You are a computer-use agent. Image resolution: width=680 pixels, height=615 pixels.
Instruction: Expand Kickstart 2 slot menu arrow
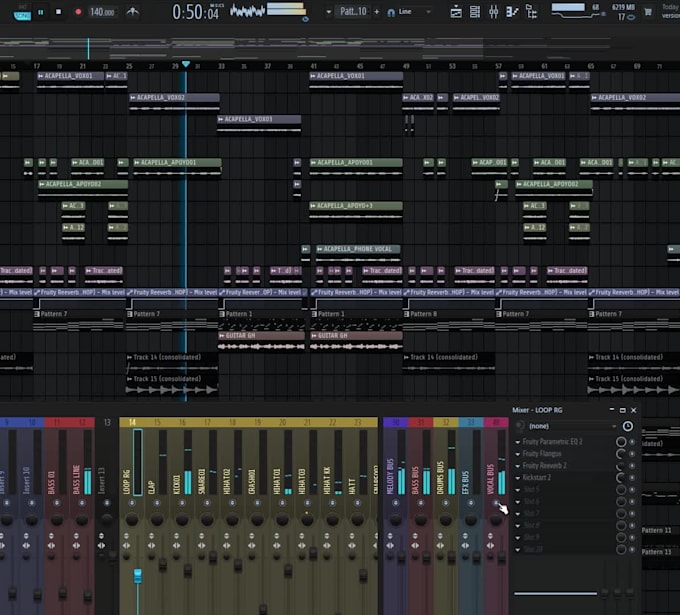click(x=518, y=478)
